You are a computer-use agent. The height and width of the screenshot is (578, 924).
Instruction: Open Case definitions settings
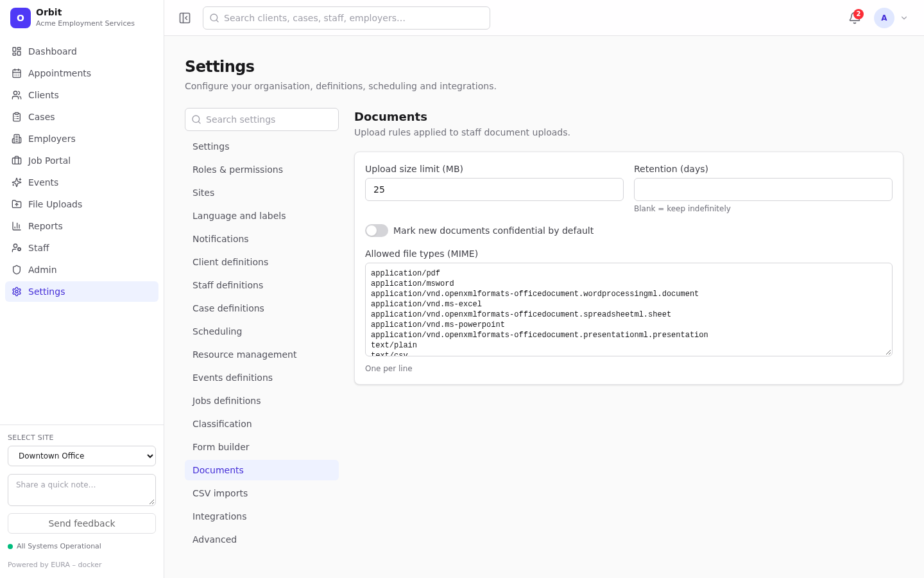coord(262,308)
